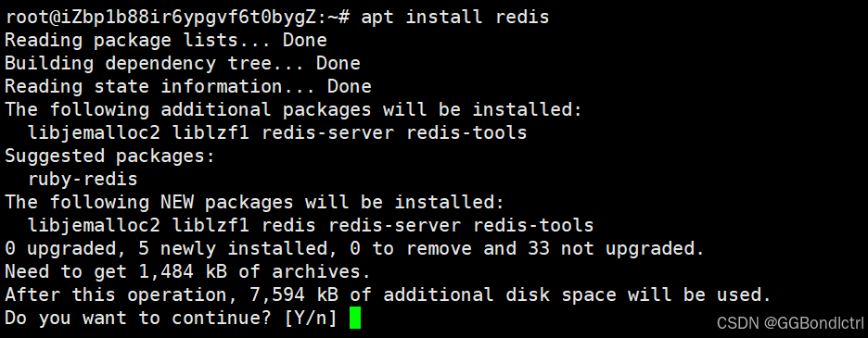Click 'The following NEW packages' line
The image size is (868, 338).
pyautogui.click(x=255, y=203)
